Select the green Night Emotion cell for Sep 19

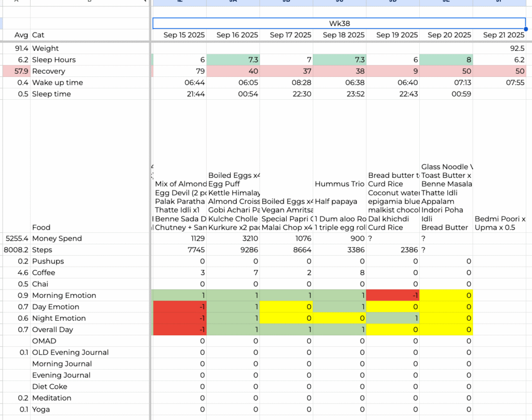click(393, 318)
